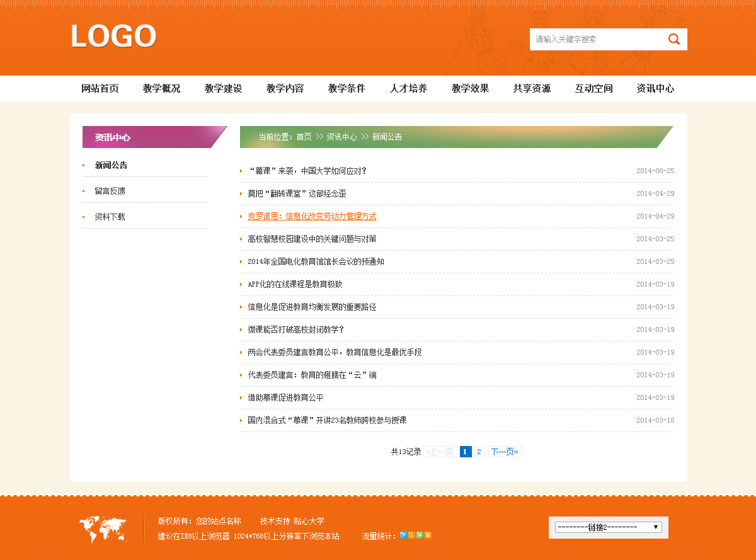The image size is (756, 560).
Task: Click the LOGO image in header
Action: (x=113, y=37)
